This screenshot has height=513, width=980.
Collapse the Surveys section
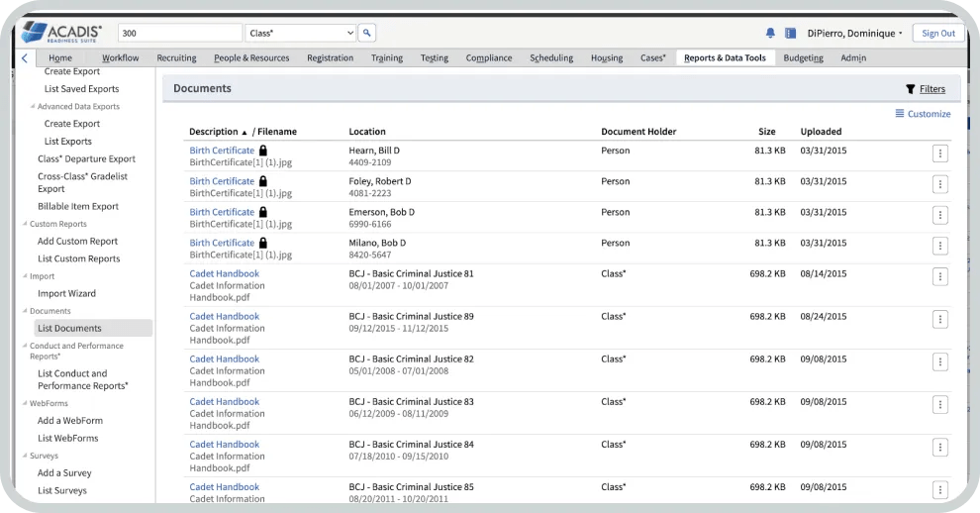pos(25,456)
